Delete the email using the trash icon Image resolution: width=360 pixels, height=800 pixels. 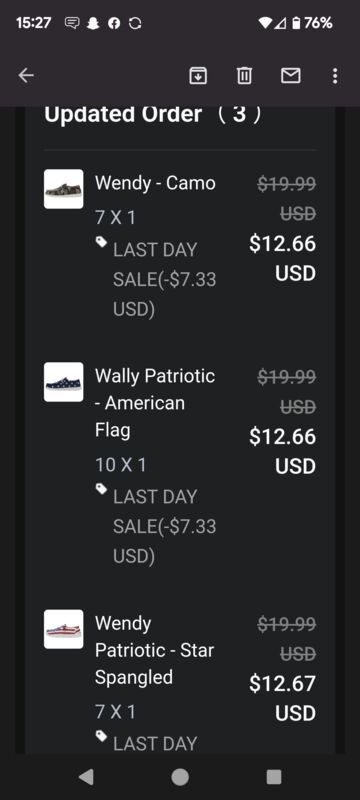coord(244,76)
